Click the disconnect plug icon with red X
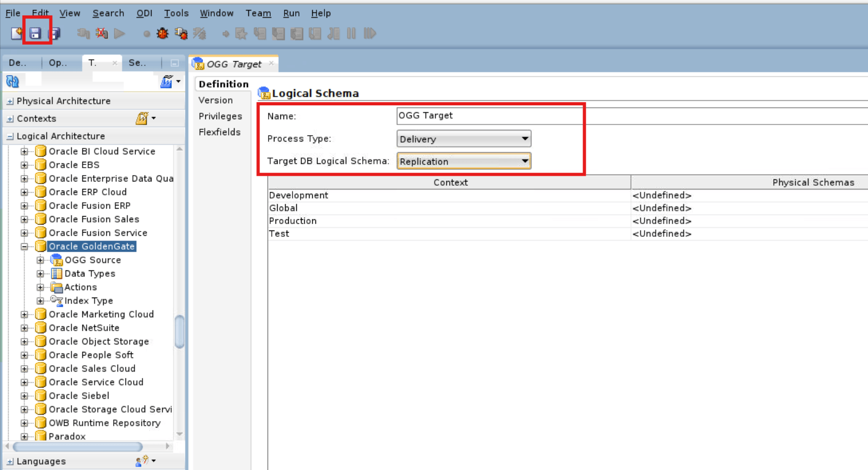Viewport: 868px width, 470px height. pos(102,34)
